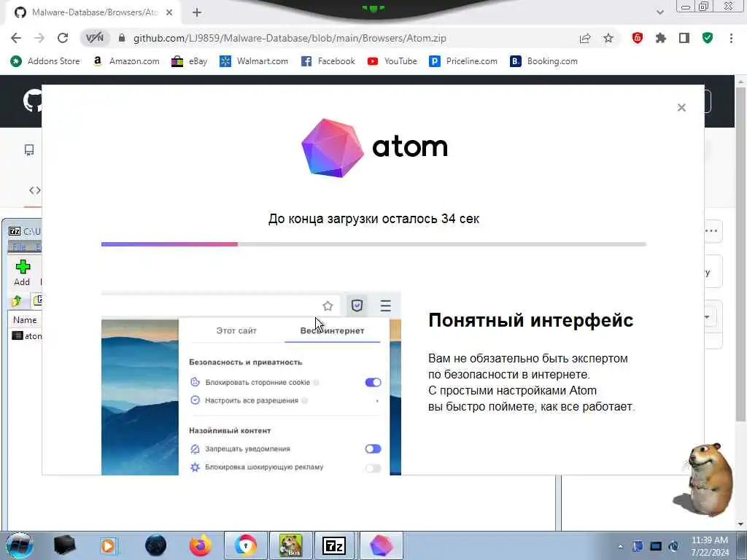
Task: Open the hamster Box app on taskbar
Action: coord(290,545)
